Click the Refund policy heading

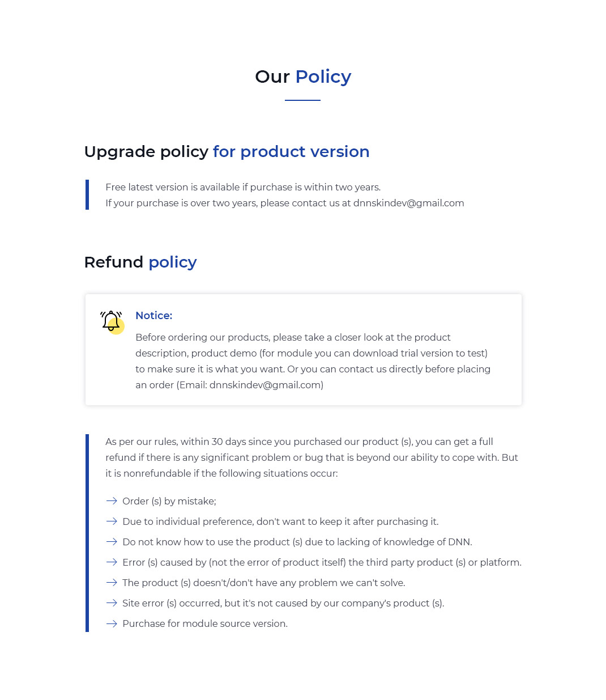[140, 262]
